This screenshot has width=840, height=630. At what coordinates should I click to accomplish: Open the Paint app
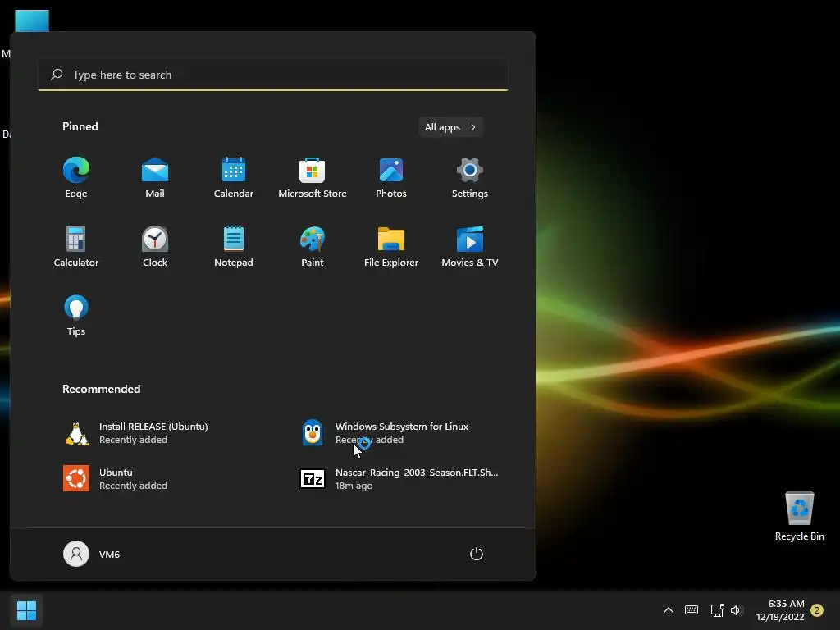(x=313, y=246)
